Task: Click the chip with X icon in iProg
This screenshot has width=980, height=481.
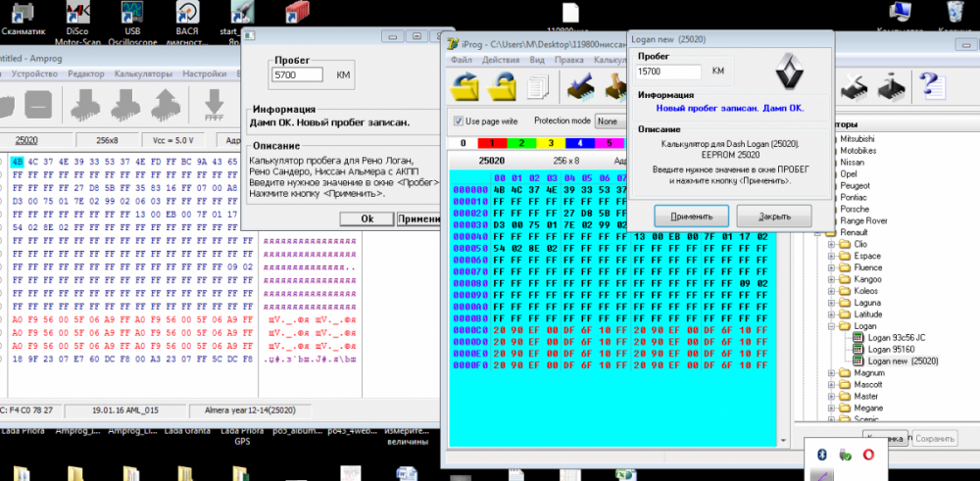Action: tap(855, 87)
